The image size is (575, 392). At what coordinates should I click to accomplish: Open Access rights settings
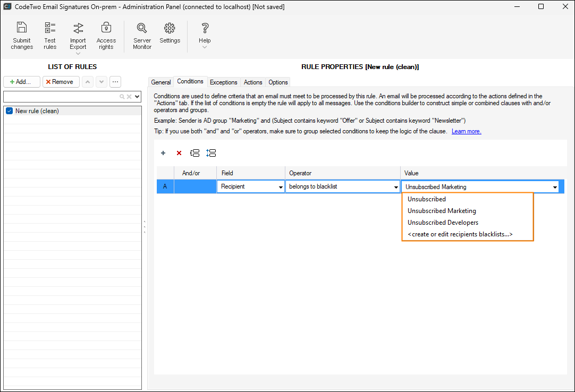106,28
